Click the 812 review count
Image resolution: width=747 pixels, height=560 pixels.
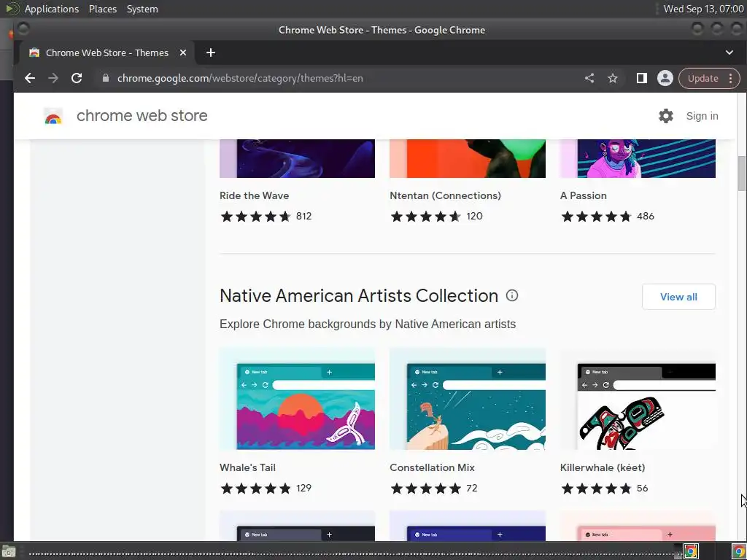click(303, 216)
